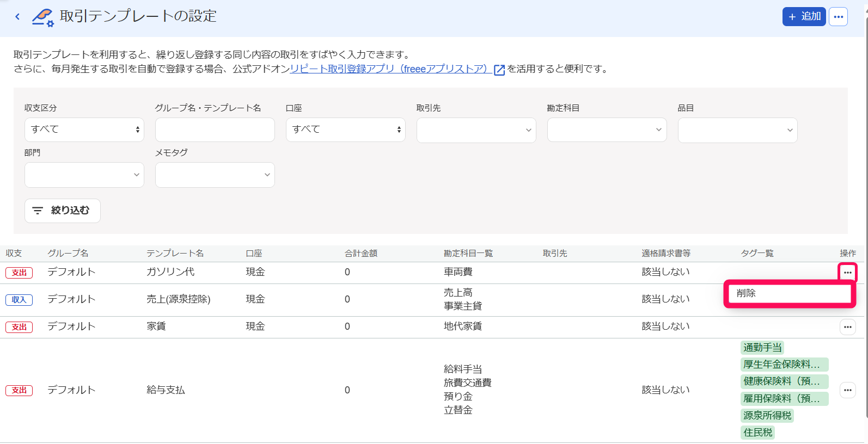
Task: Open the 口座 dropdown
Action: tap(346, 129)
